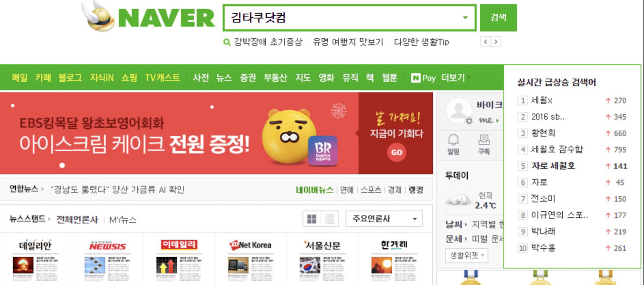Click the magnifier icon below the search box
This screenshot has height=285, width=644.
coord(227,42)
